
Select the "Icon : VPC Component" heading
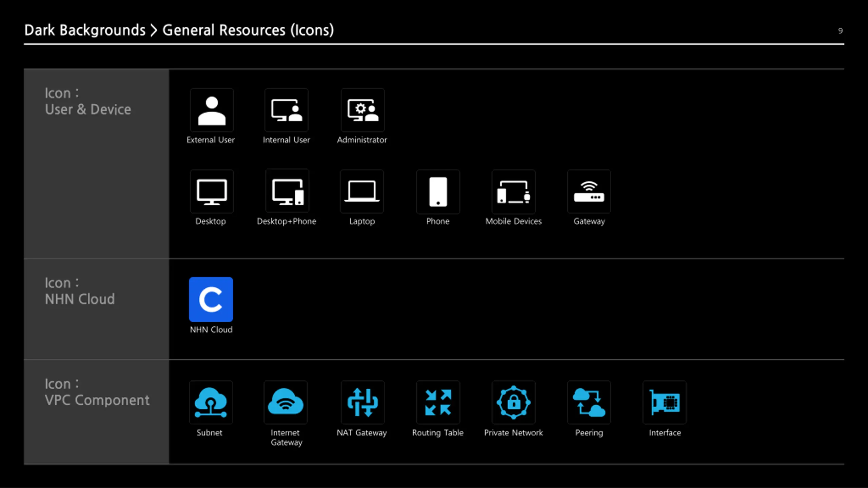coord(97,392)
